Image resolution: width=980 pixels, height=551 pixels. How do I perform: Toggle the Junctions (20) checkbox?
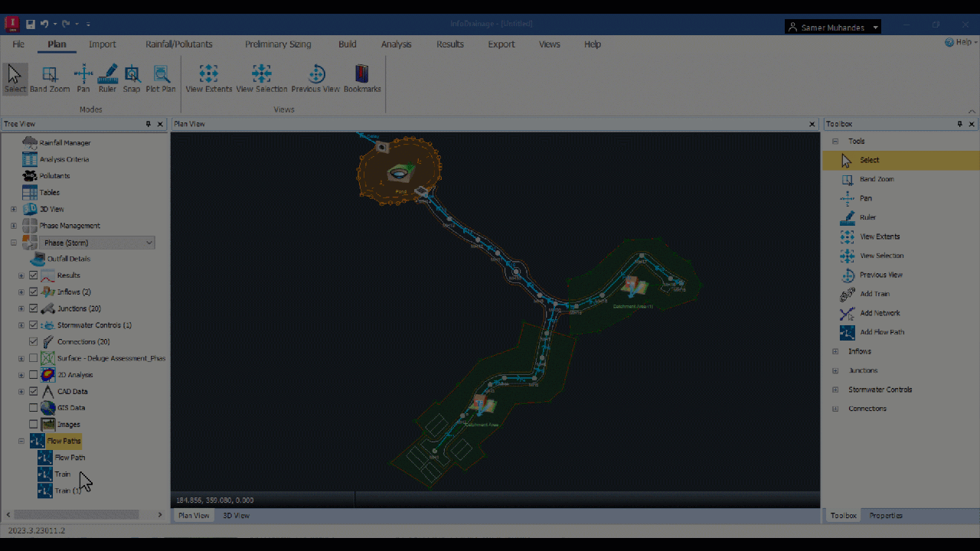point(33,308)
